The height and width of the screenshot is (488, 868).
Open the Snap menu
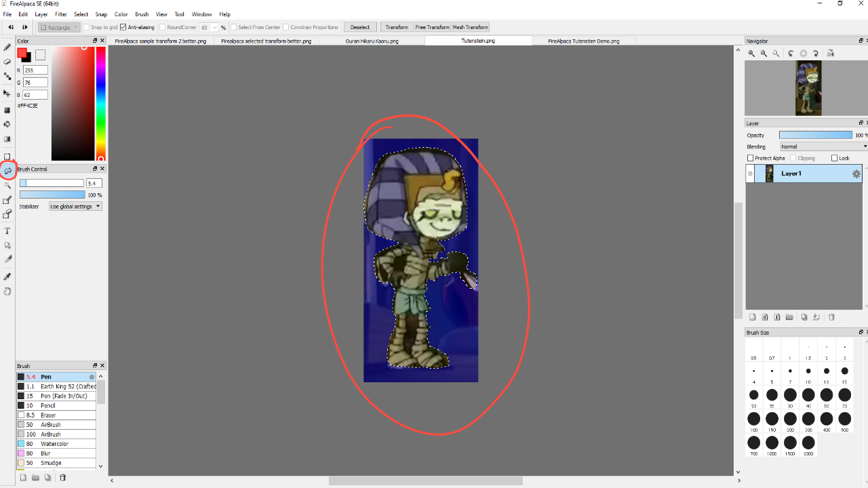pyautogui.click(x=101, y=14)
